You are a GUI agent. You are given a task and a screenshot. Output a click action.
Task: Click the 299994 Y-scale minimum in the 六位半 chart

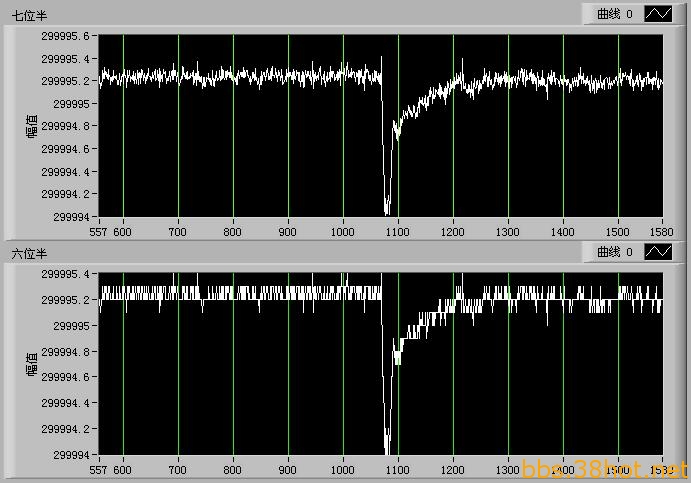tap(71, 455)
